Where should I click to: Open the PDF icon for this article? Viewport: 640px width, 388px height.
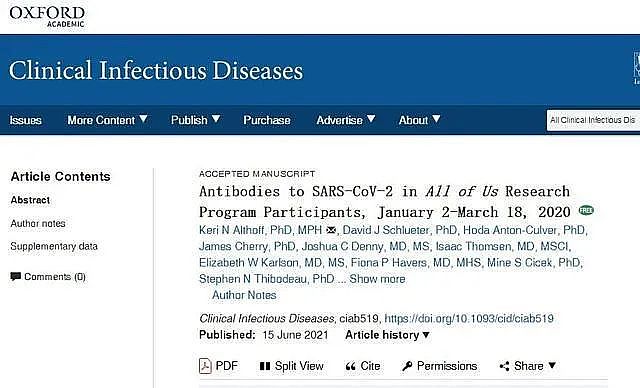coord(205,366)
